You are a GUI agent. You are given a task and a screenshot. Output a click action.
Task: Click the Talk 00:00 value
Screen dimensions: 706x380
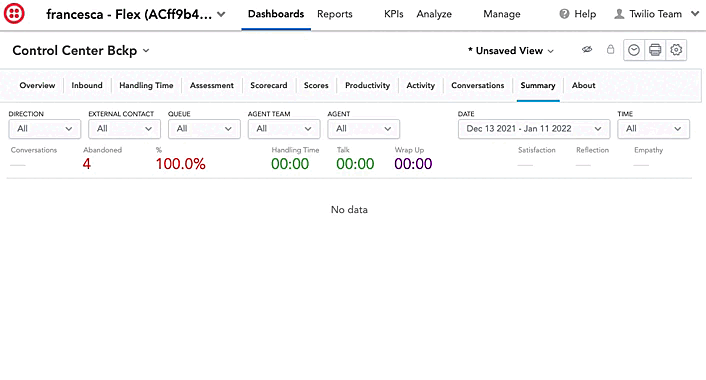point(355,164)
